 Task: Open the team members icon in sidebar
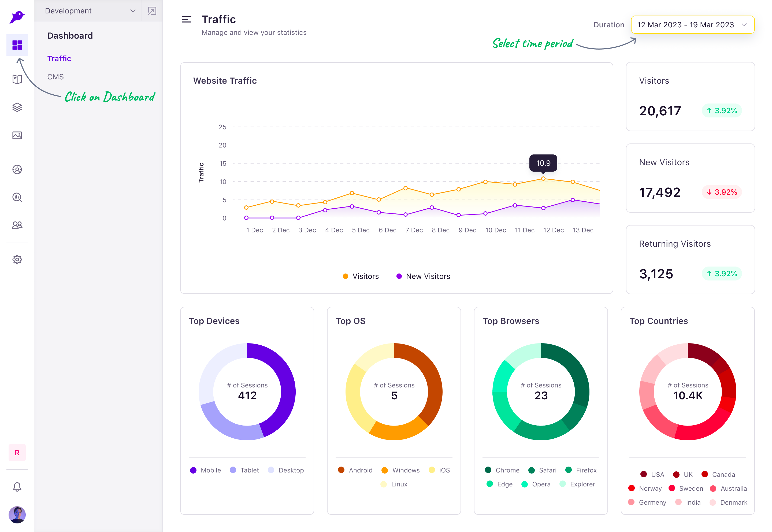(x=17, y=225)
